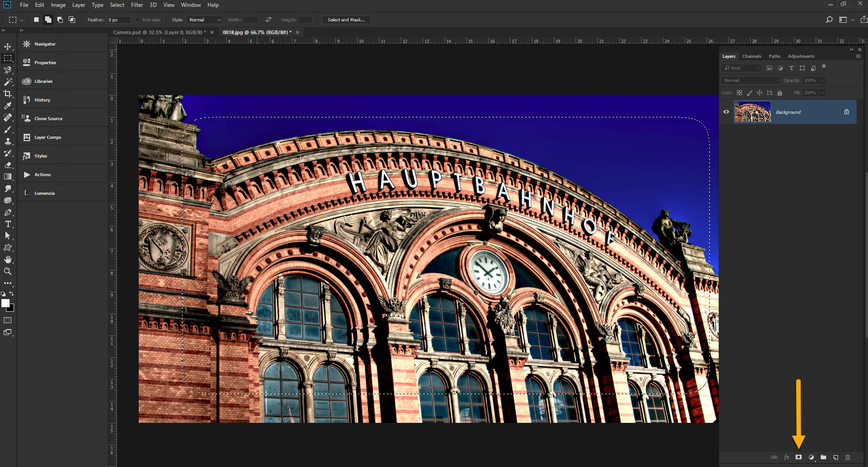Select the Magic Wand tool
Screen dimensions: 868x467
[x=8, y=82]
